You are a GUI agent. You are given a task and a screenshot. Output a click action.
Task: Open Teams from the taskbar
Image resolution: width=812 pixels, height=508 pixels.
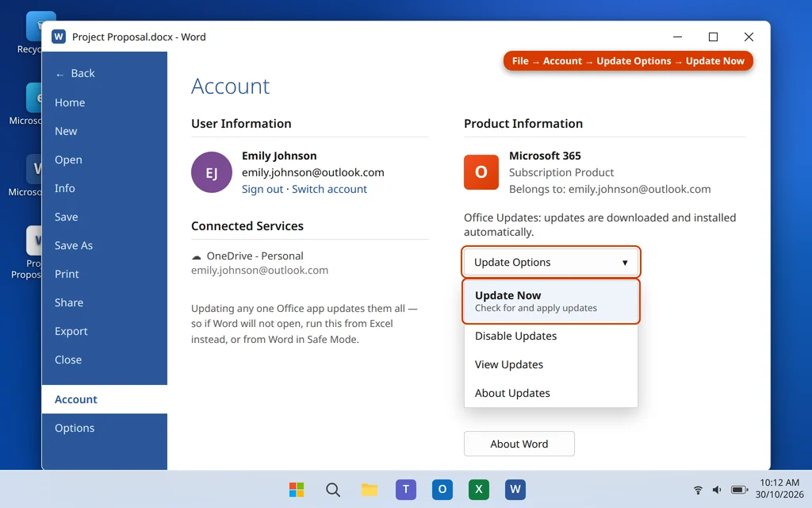pyautogui.click(x=406, y=489)
